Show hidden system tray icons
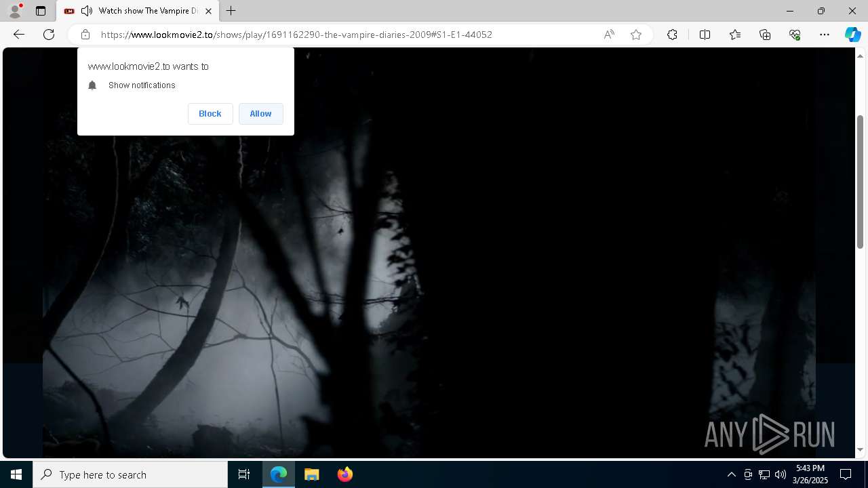Screen dimensions: 868x488 (731, 474)
